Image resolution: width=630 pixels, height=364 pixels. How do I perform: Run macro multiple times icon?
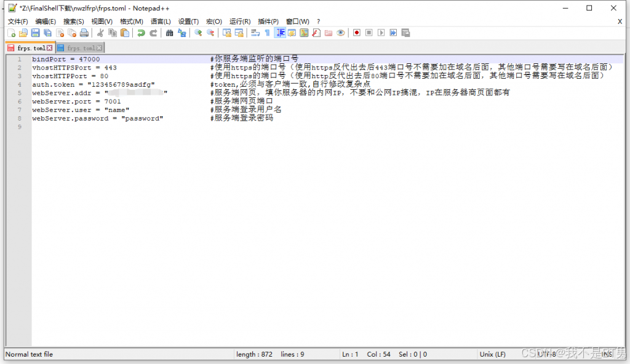coord(393,33)
